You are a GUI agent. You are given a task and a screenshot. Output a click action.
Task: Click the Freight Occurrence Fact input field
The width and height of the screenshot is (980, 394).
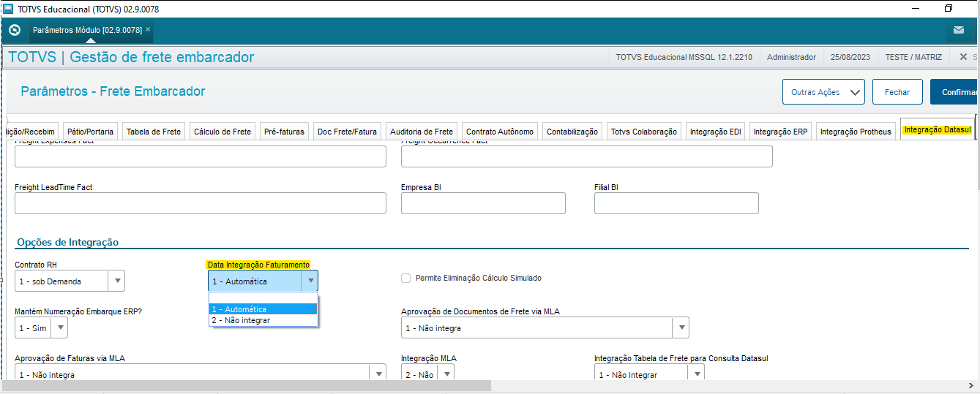[587, 156]
